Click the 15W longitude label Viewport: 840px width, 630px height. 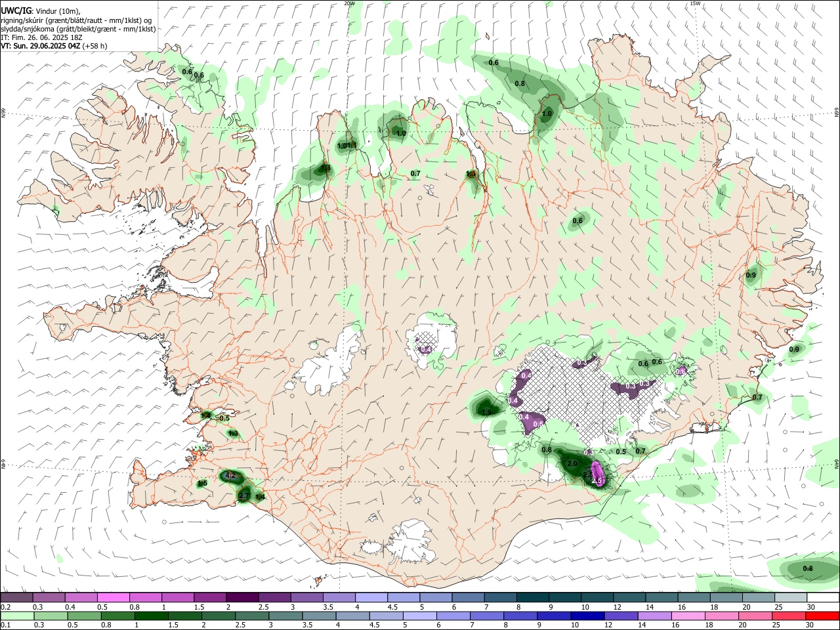click(x=695, y=3)
